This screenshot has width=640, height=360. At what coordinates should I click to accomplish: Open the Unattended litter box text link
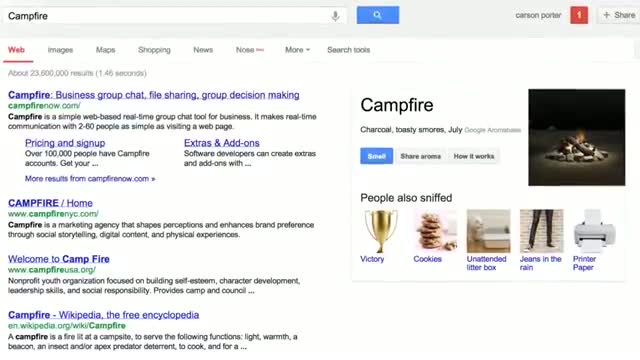pos(486,263)
